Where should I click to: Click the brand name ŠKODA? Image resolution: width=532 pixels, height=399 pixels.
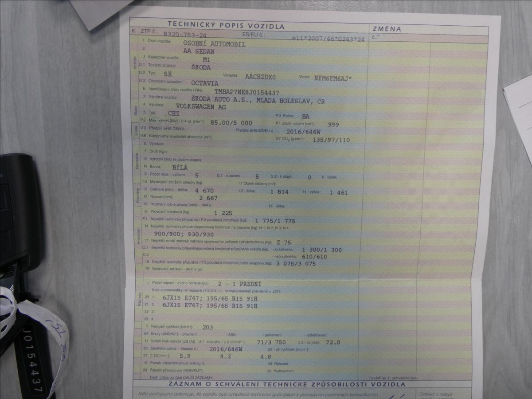click(x=200, y=67)
